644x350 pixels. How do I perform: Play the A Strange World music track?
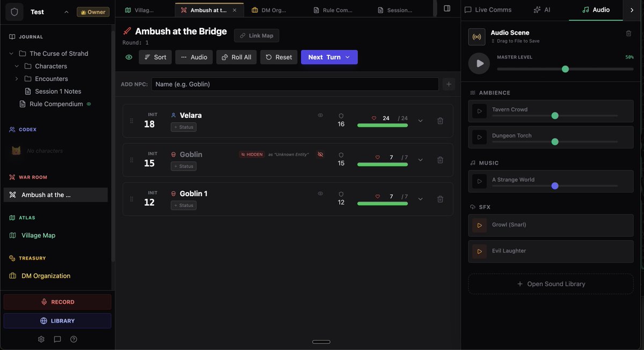[x=480, y=181]
